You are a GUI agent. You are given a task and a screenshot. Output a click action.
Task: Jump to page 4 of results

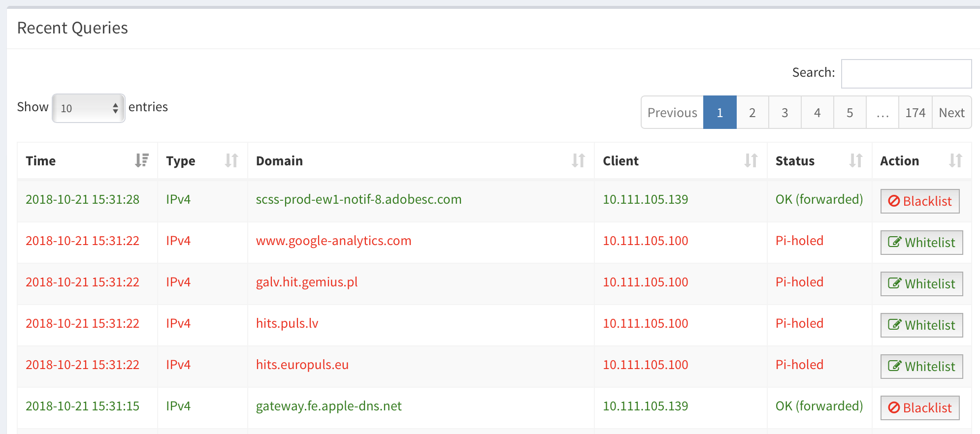click(817, 113)
